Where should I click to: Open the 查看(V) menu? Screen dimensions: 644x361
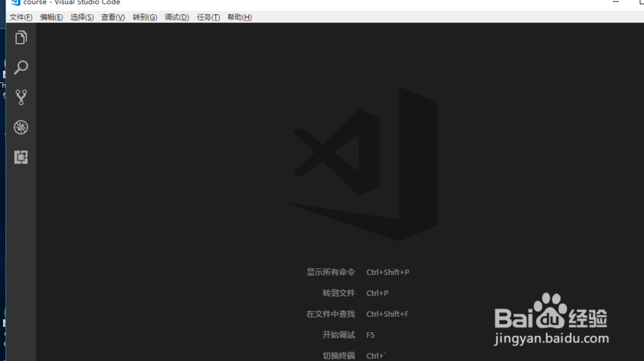(x=113, y=17)
